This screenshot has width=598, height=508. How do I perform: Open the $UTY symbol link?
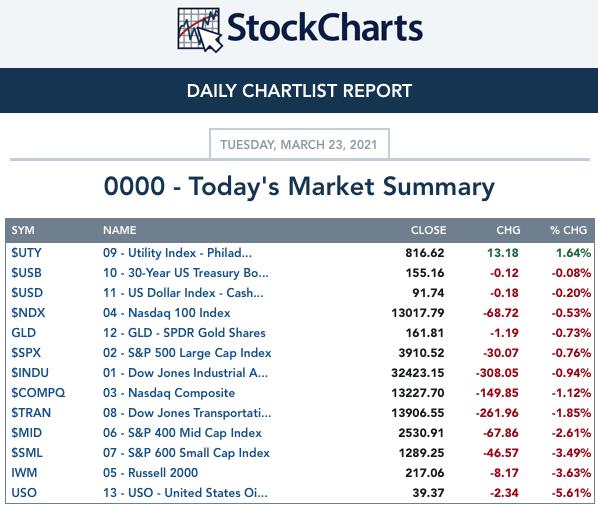[26, 253]
